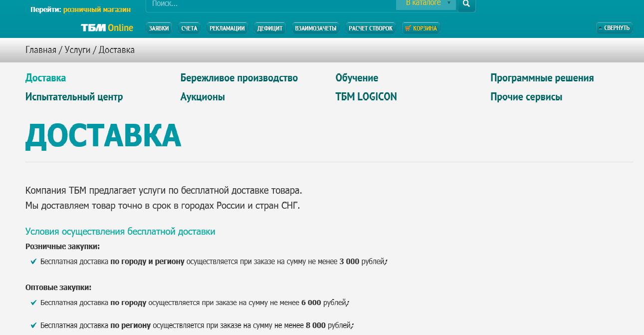
Task: Click «Условия осуществления бесплатной доставки» heading
Action: point(120,232)
